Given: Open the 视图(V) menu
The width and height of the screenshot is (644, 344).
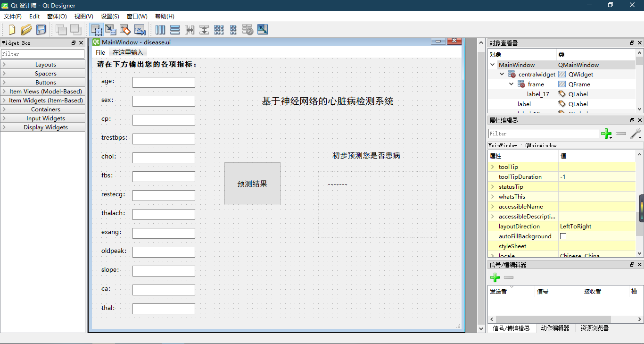Looking at the screenshot, I should click(x=83, y=17).
